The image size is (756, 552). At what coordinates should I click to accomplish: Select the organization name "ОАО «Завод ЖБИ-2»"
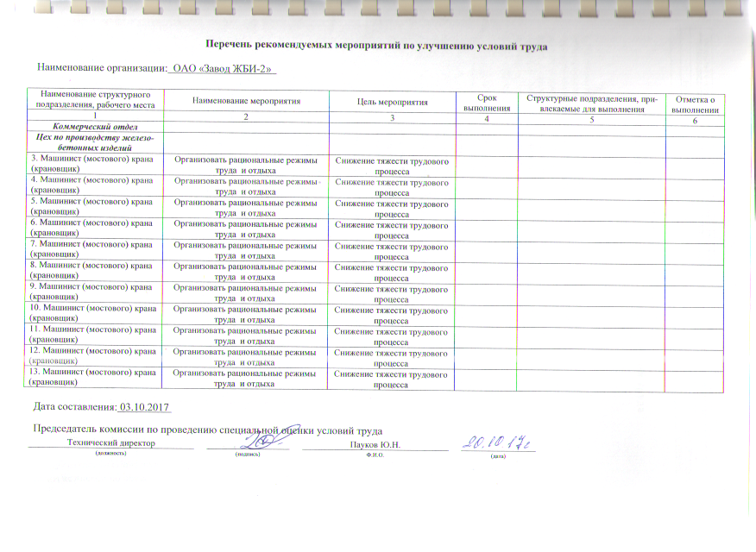222,68
